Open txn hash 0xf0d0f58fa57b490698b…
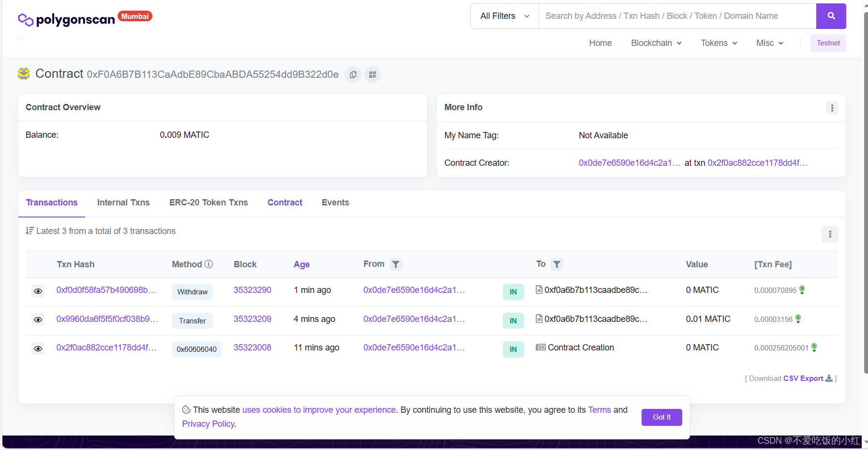This screenshot has height=450, width=868. tap(106, 290)
